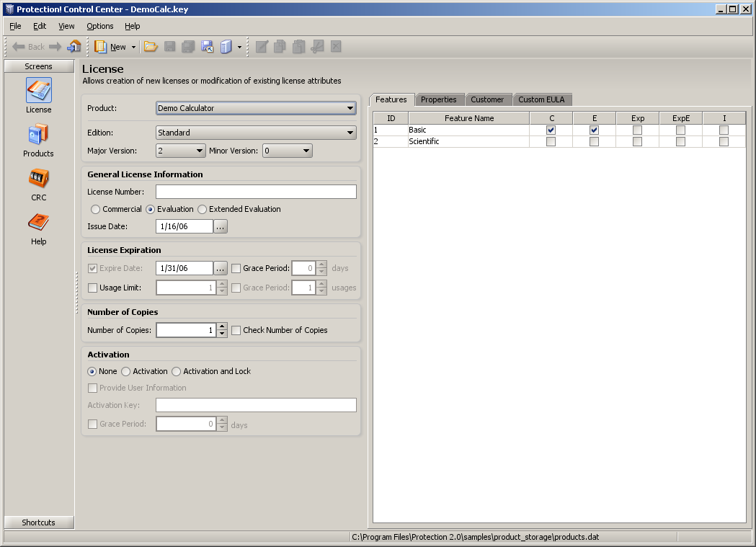756x547 pixels.
Task: Open the License screen in sidebar
Action: (38, 91)
